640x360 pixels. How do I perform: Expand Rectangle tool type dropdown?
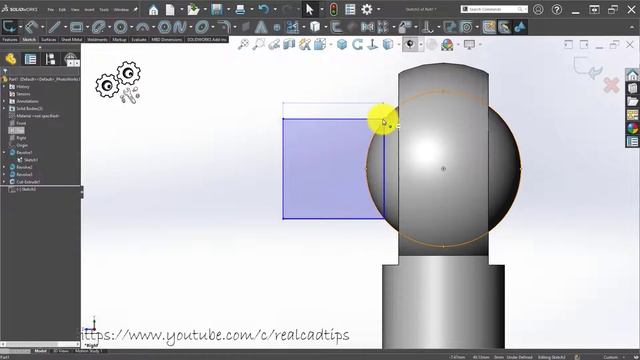[87, 27]
